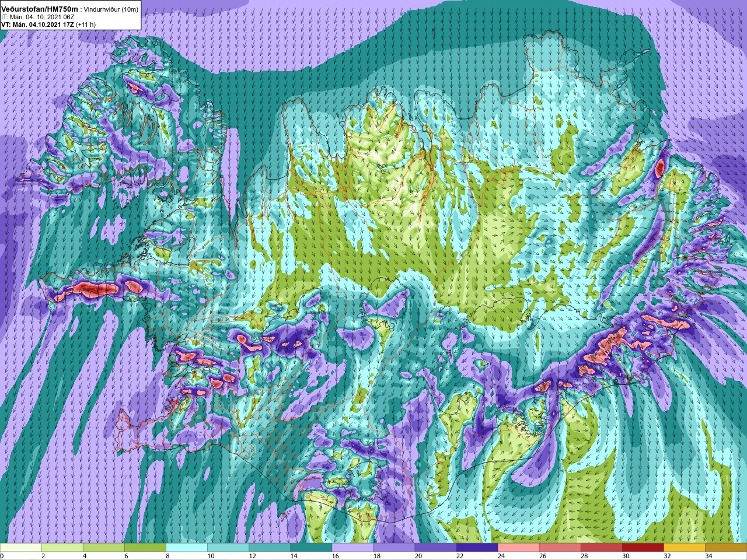The height and width of the screenshot is (560, 747).
Task: Click the bright cyan 8–10 legend swatch
Action: click(187, 548)
